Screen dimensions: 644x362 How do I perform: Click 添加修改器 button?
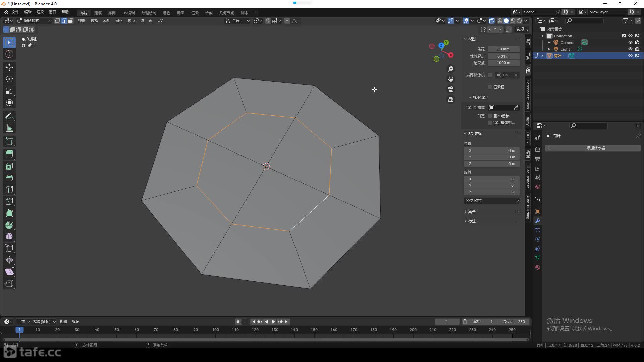click(593, 148)
